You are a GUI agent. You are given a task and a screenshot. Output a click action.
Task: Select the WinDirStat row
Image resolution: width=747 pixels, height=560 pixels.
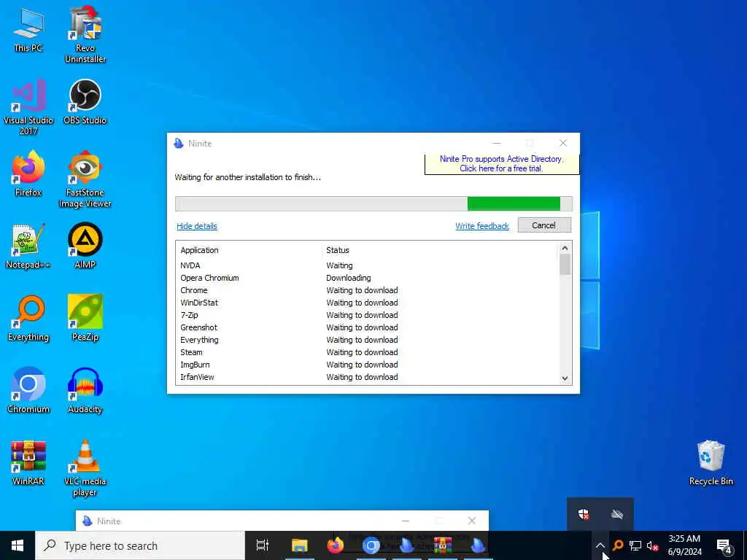click(367, 303)
